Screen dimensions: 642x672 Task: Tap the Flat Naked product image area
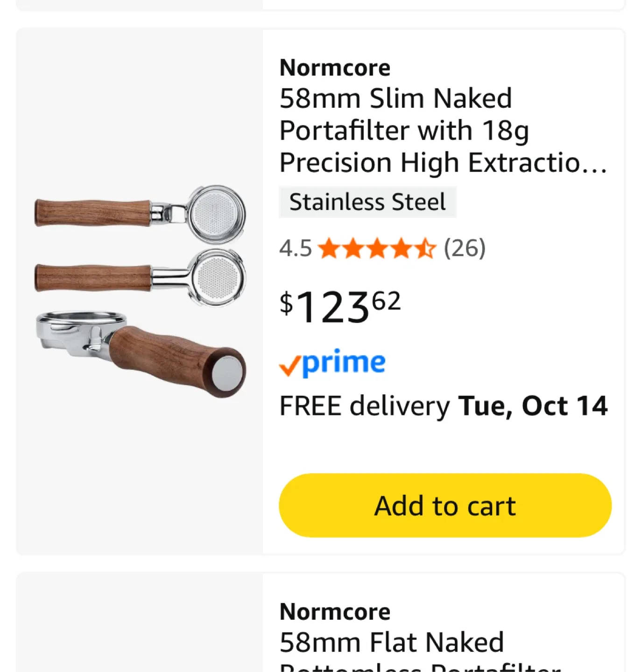(x=140, y=625)
